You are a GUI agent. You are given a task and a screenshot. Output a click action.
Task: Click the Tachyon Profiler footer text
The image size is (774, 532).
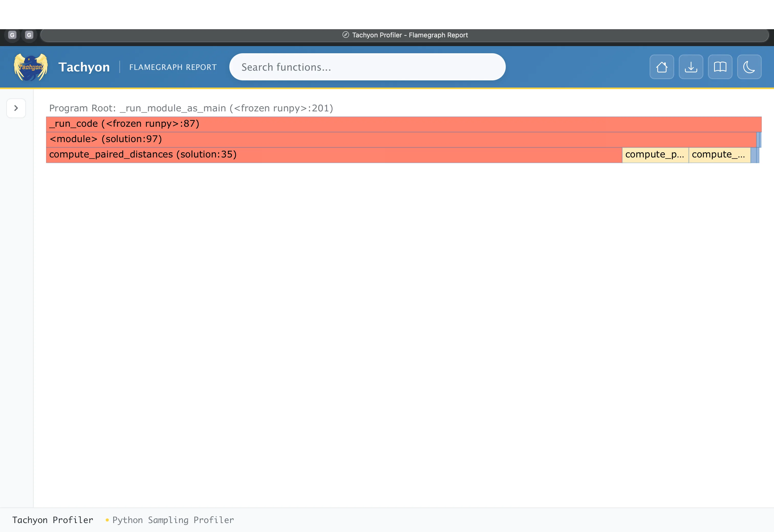[53, 520]
